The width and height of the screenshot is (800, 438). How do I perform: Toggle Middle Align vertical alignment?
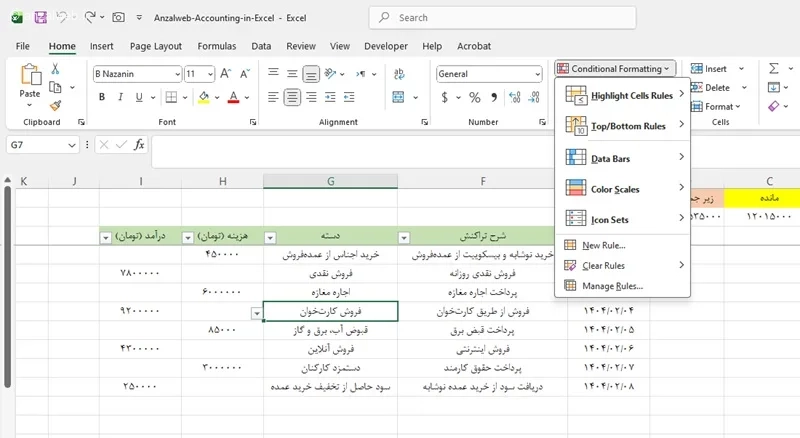click(292, 74)
